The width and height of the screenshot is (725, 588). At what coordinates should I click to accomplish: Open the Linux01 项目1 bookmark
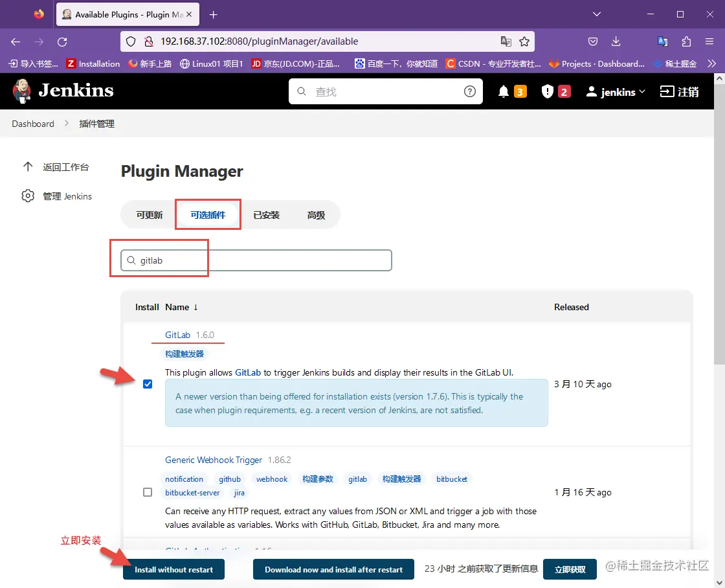point(211,64)
